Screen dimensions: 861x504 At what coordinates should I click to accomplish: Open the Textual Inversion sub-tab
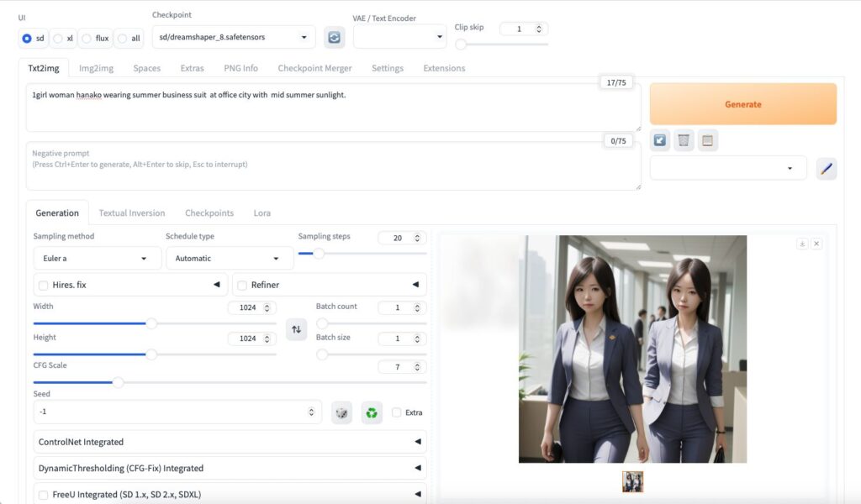[x=132, y=213]
